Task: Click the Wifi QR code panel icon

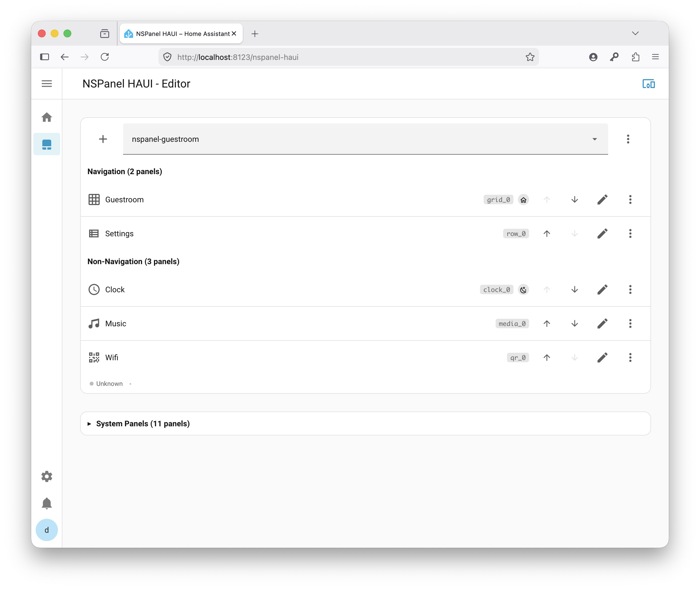Action: pyautogui.click(x=94, y=358)
